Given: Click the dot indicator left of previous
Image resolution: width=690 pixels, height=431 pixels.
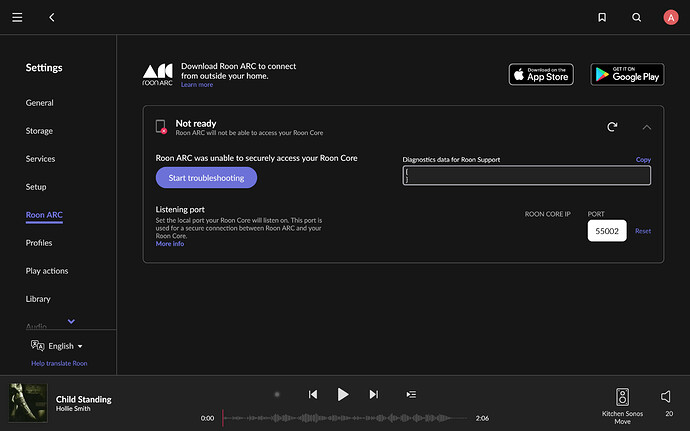Looking at the screenshot, I should point(277,394).
